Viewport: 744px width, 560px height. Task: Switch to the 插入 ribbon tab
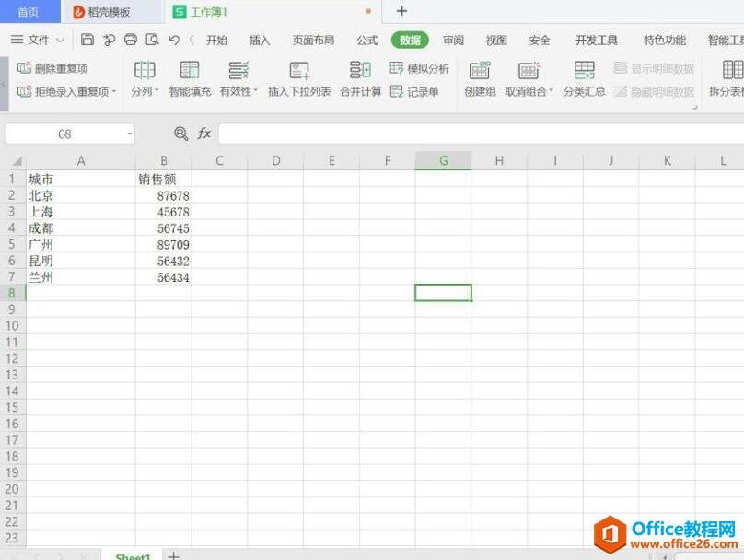[x=260, y=40]
